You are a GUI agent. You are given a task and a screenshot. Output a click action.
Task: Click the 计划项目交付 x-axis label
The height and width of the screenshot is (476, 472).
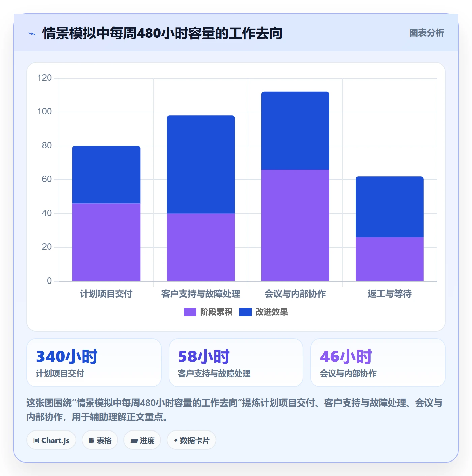pyautogui.click(x=106, y=294)
